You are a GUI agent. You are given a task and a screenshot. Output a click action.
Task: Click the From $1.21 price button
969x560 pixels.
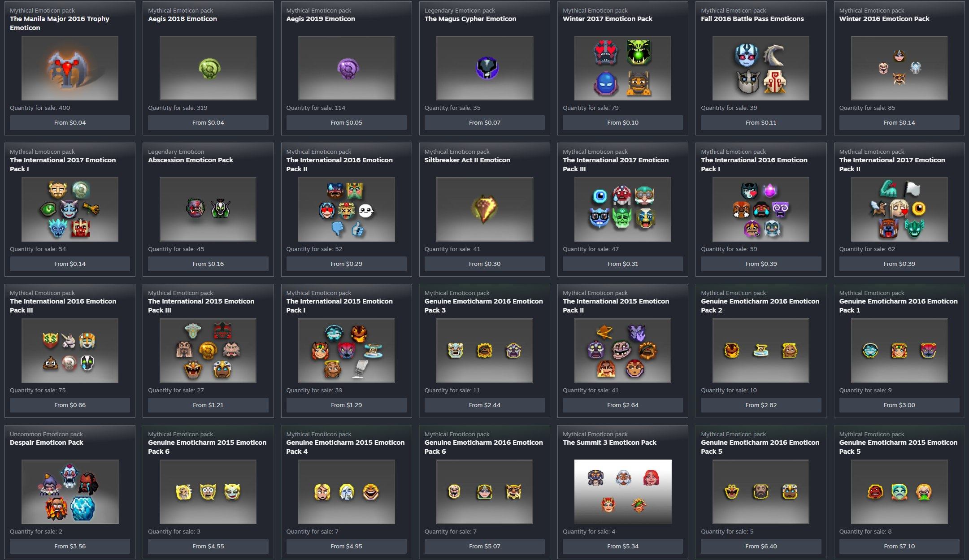(208, 405)
